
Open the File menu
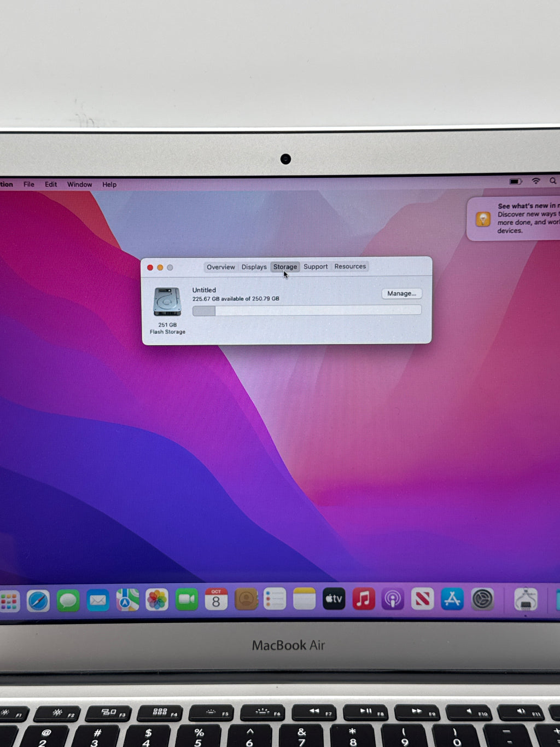click(29, 184)
